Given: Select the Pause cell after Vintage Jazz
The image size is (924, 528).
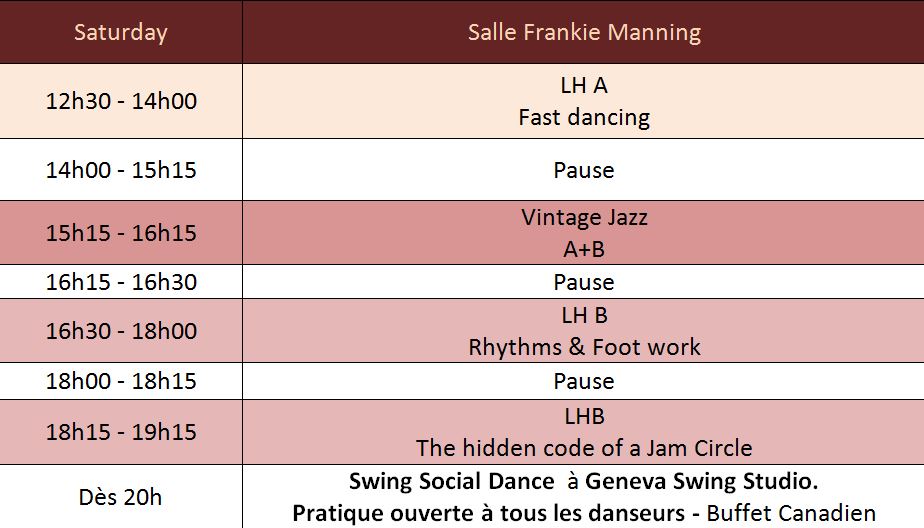Looking at the screenshot, I should tap(583, 282).
